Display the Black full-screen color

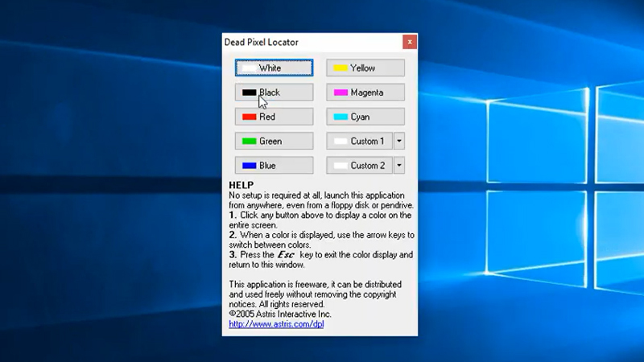click(274, 93)
